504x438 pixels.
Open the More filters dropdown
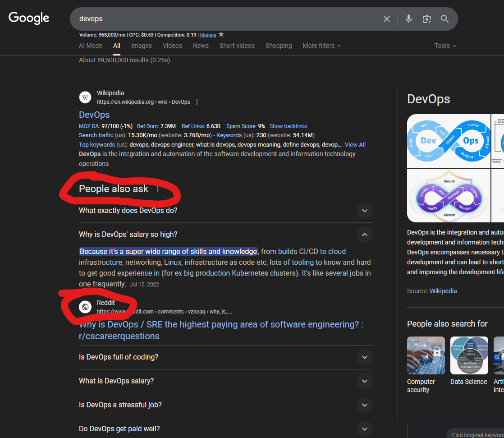click(x=321, y=46)
